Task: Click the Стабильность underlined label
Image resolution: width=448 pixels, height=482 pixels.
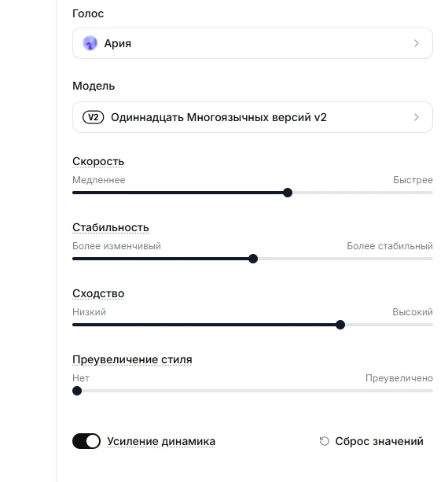Action: point(111,227)
